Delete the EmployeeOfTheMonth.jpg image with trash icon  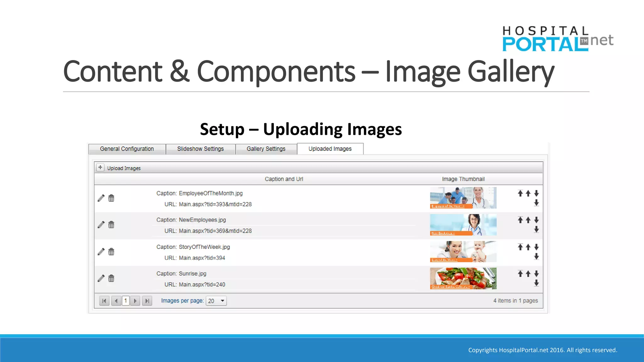tap(111, 198)
